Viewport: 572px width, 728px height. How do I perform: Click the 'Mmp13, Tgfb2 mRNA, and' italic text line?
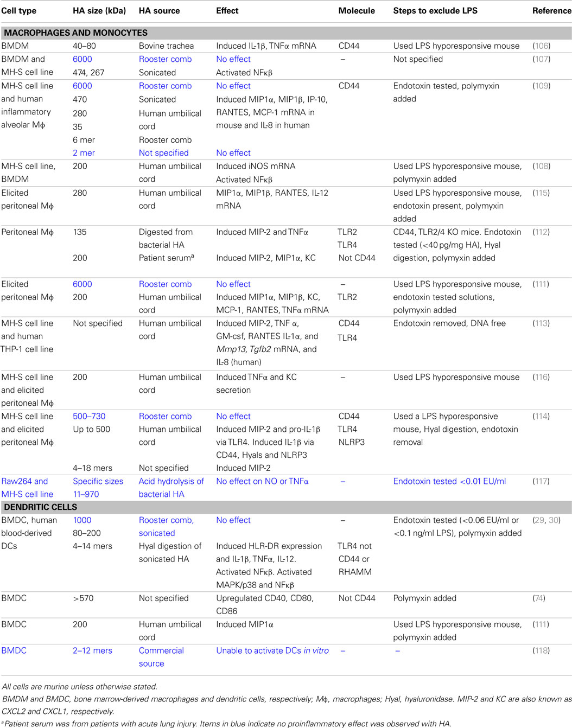click(266, 349)
